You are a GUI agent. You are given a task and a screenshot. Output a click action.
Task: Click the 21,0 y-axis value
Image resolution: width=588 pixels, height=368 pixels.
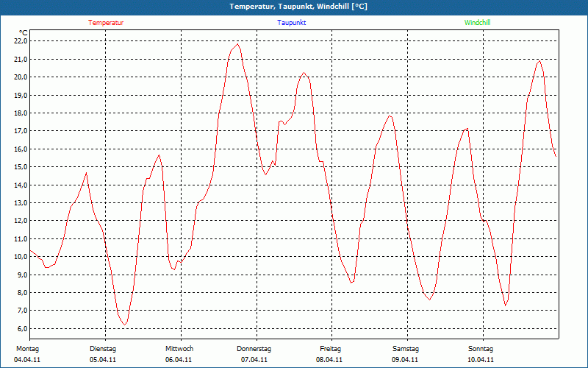[x=21, y=59]
